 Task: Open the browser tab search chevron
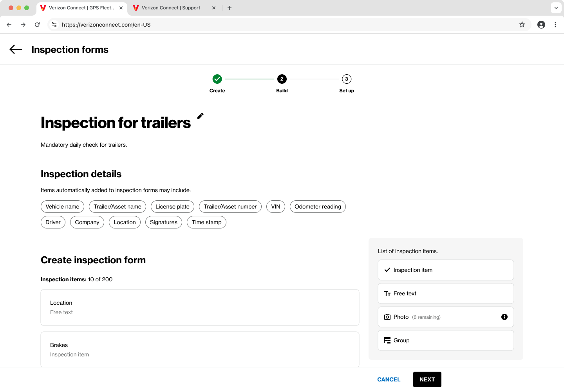click(x=556, y=8)
